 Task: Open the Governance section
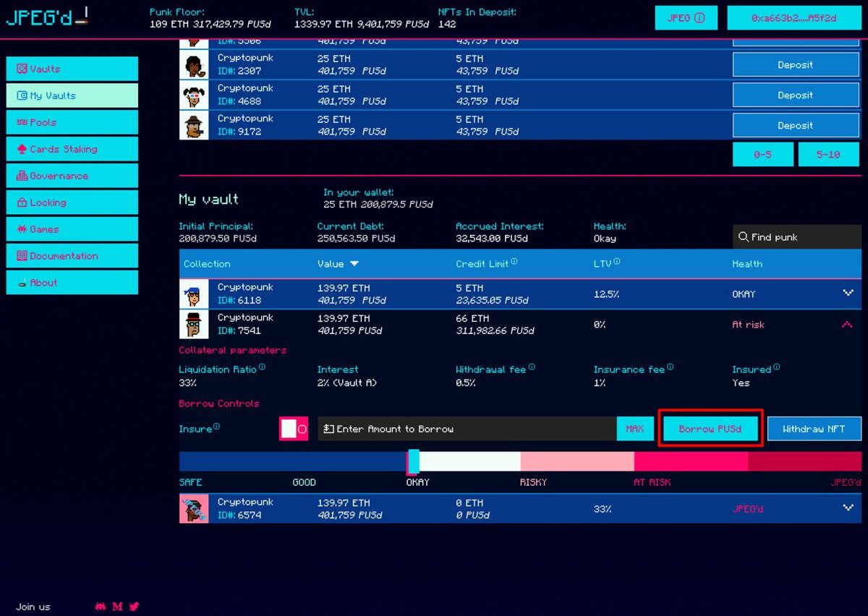click(x=72, y=176)
